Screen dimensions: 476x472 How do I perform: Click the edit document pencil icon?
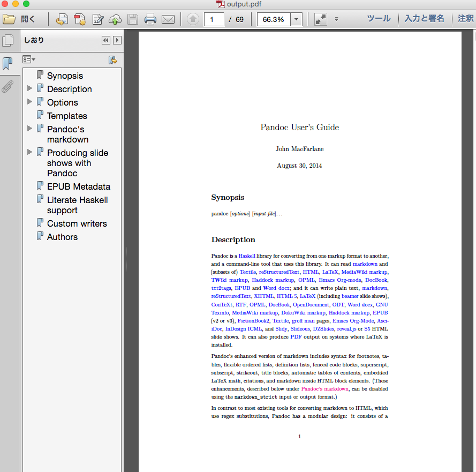pyautogui.click(x=98, y=19)
